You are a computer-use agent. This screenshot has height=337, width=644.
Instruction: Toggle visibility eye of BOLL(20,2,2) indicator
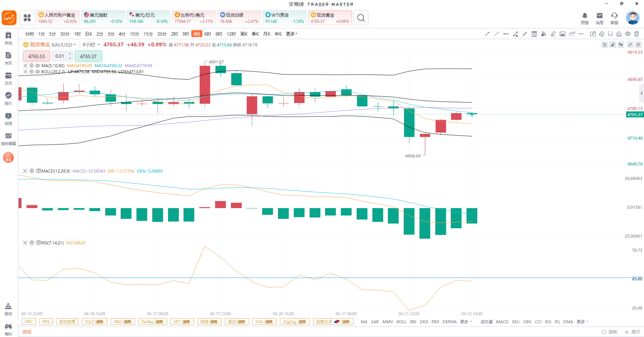pyautogui.click(x=38, y=72)
